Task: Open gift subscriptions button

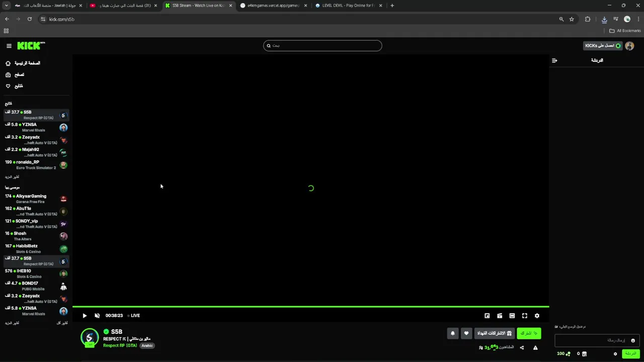Action: [494, 333]
